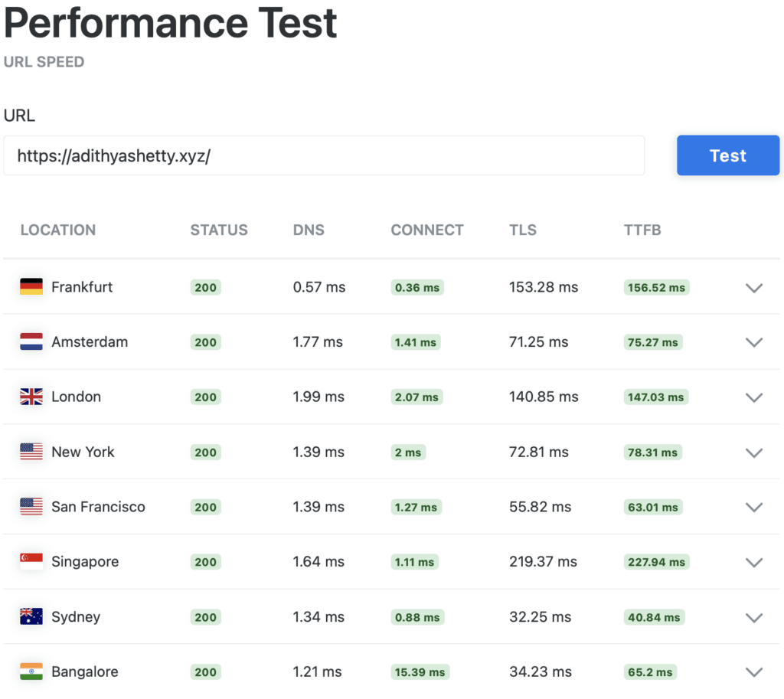The image size is (784, 699).
Task: Click the 147.03 ms TTFB badge
Action: tap(656, 397)
